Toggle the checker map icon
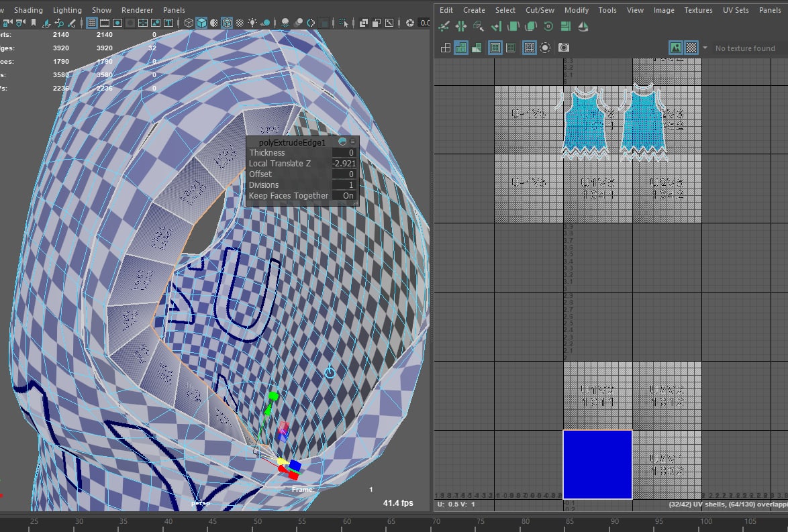 tap(691, 48)
